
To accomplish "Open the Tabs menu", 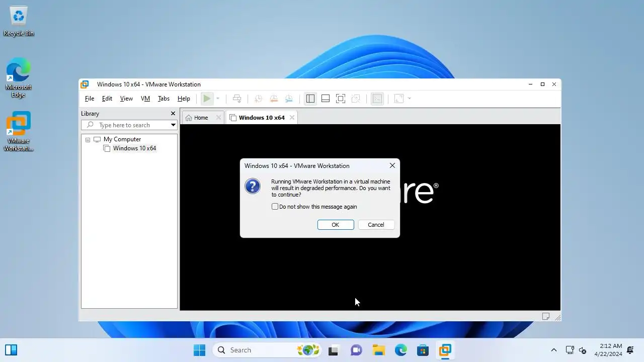I will [x=164, y=99].
